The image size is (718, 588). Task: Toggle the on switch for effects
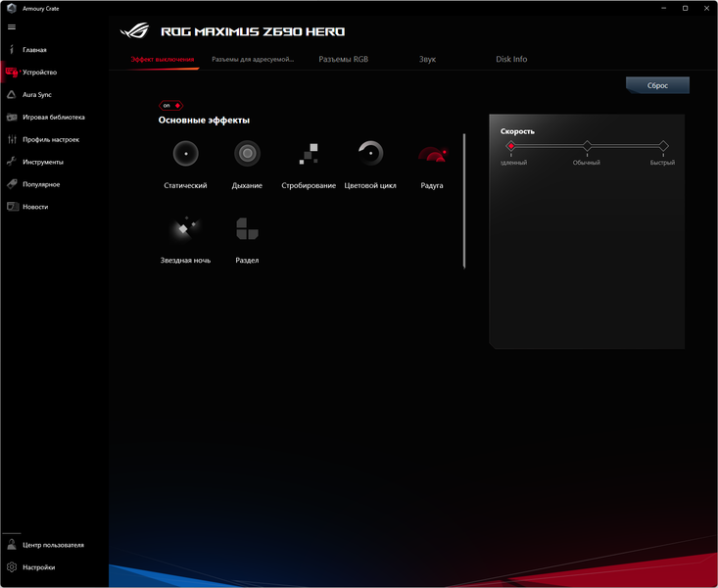click(170, 106)
